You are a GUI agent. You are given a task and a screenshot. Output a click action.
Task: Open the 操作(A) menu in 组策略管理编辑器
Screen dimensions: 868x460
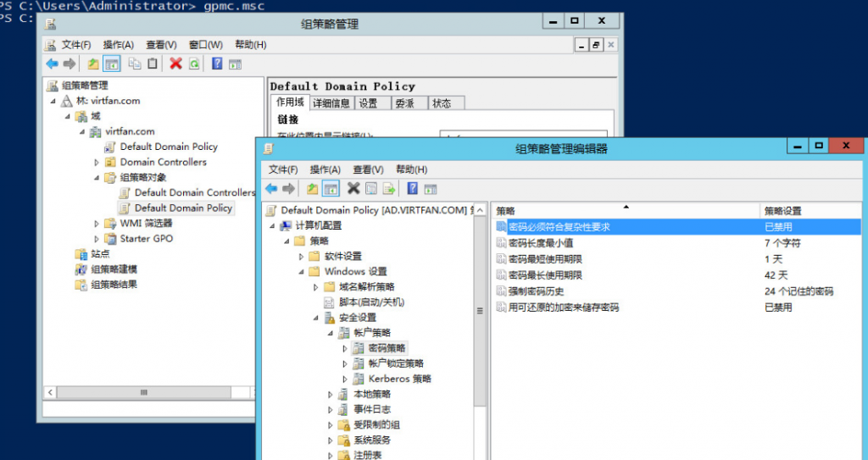(325, 169)
